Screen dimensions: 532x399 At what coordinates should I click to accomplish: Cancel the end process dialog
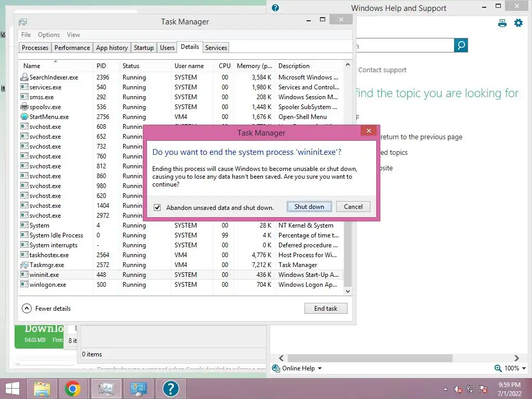click(353, 207)
